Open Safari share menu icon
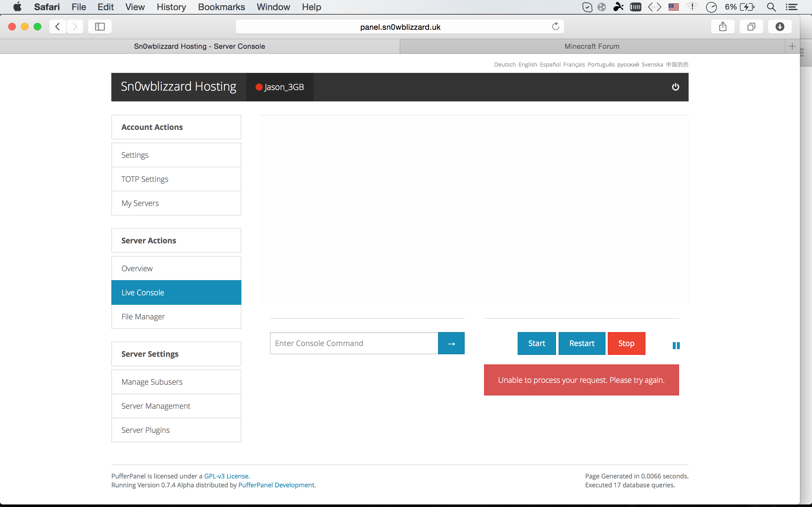Screen dimensions: 812x507 point(723,27)
